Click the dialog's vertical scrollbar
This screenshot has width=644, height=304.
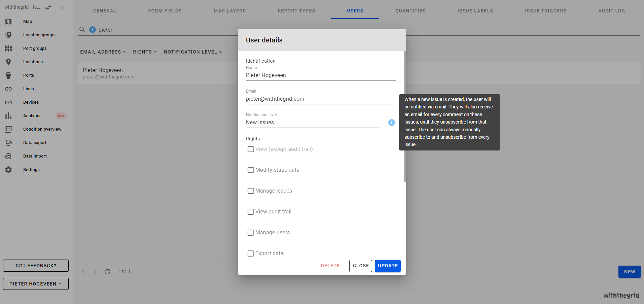point(404,116)
